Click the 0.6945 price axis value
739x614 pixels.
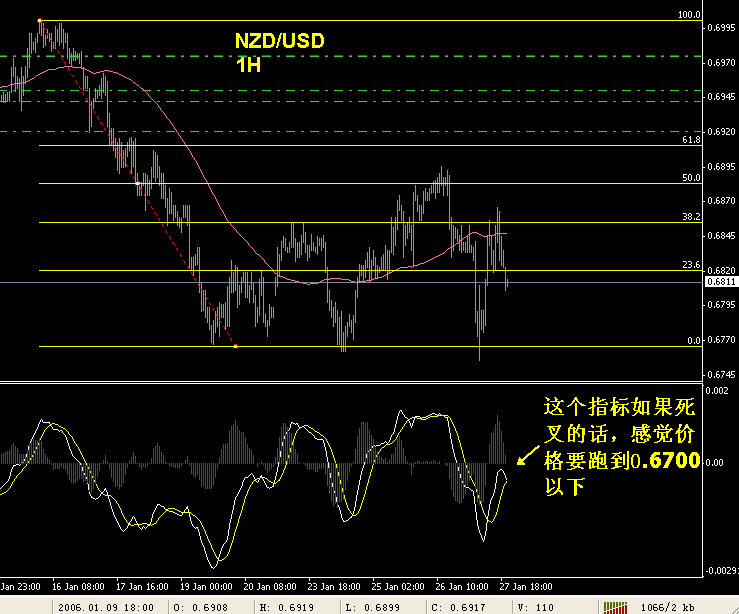pyautogui.click(x=721, y=97)
